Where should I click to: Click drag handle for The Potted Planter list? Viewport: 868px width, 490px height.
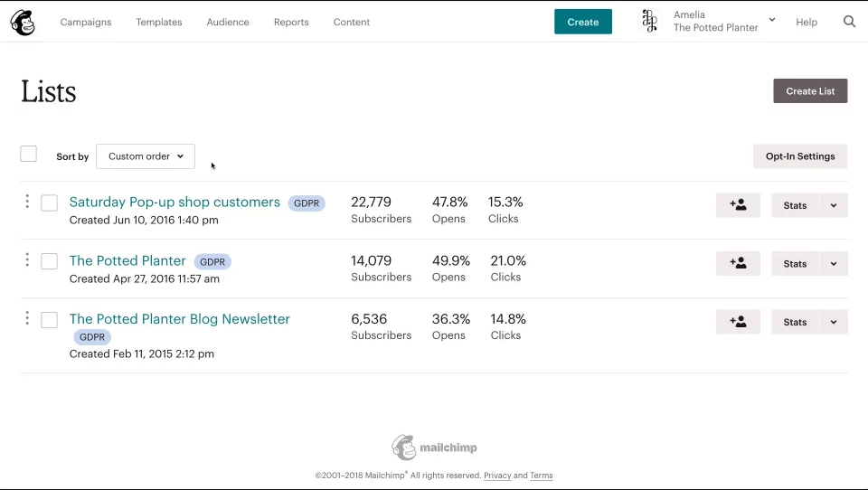[x=27, y=260]
